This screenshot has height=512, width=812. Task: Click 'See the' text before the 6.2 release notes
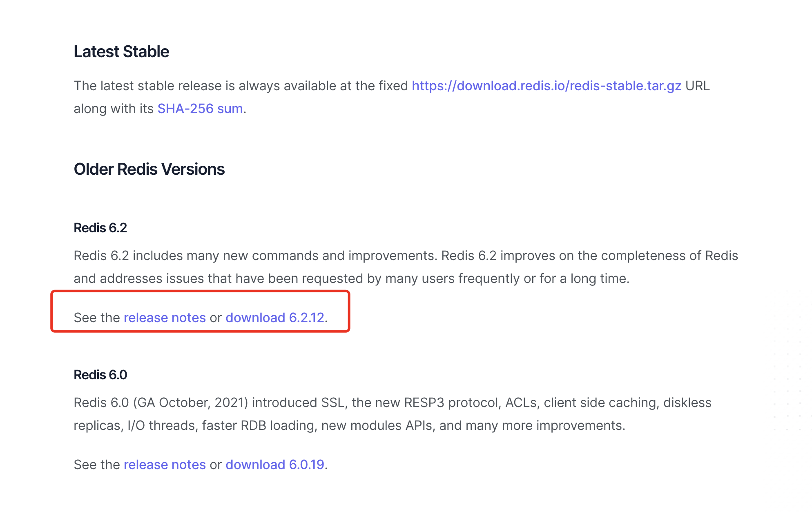pyautogui.click(x=97, y=318)
